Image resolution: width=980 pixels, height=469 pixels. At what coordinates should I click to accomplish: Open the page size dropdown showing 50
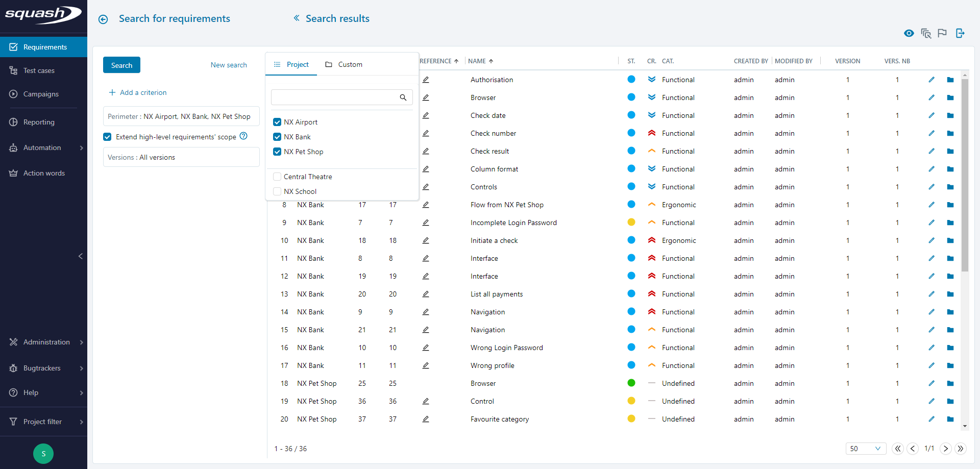coord(866,449)
